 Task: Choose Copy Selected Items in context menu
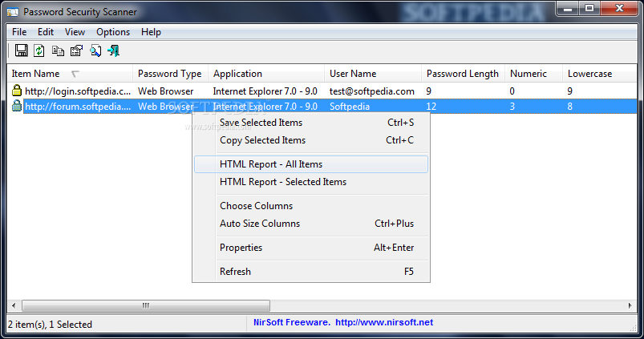[311, 140]
